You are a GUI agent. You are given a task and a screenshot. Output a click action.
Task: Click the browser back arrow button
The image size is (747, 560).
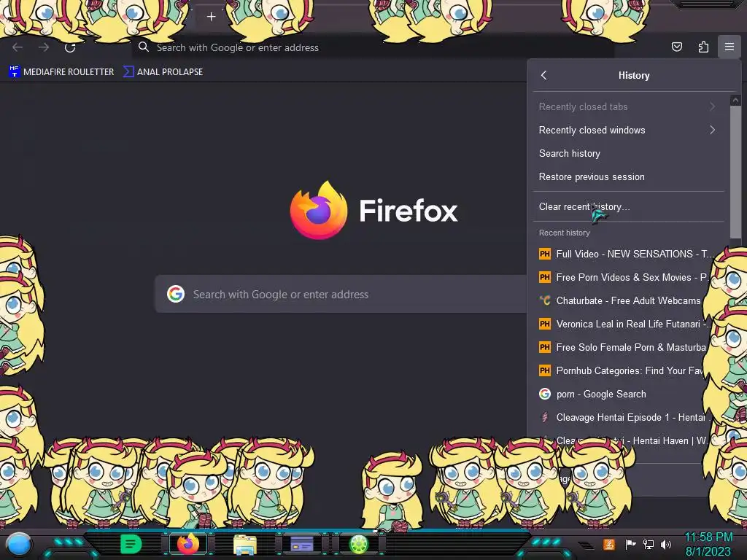[18, 47]
